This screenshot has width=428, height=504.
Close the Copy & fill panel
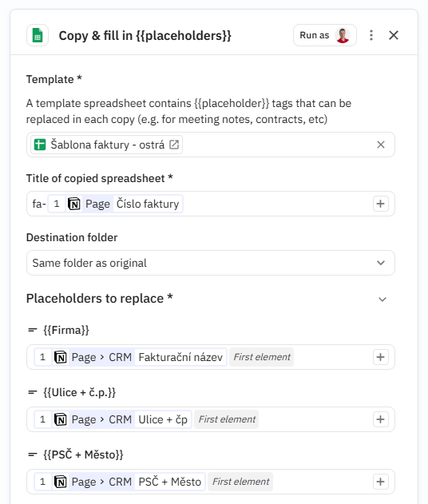click(x=394, y=35)
